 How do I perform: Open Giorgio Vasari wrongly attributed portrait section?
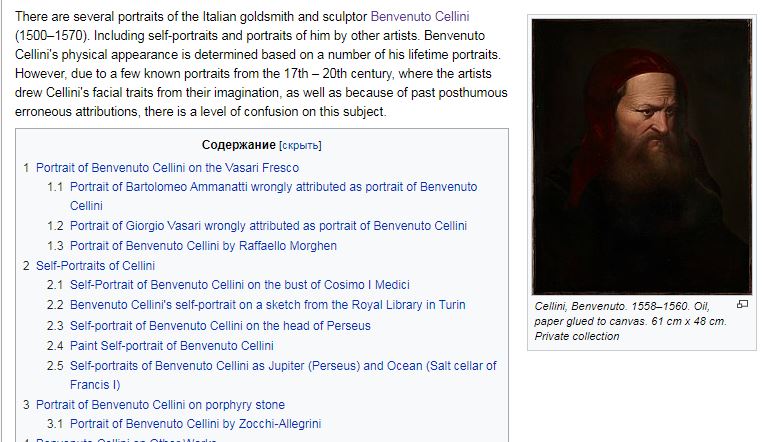click(x=268, y=226)
